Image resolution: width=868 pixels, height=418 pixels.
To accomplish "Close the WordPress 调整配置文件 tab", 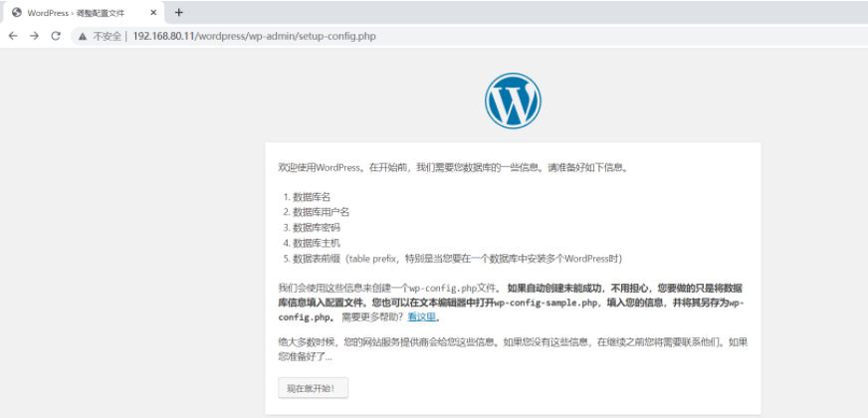I will 150,12.
